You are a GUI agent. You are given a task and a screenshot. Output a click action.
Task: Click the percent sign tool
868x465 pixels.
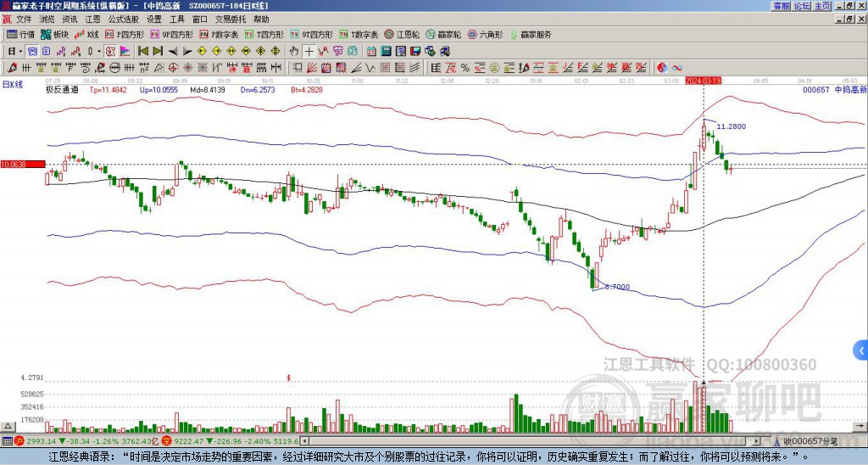click(465, 68)
